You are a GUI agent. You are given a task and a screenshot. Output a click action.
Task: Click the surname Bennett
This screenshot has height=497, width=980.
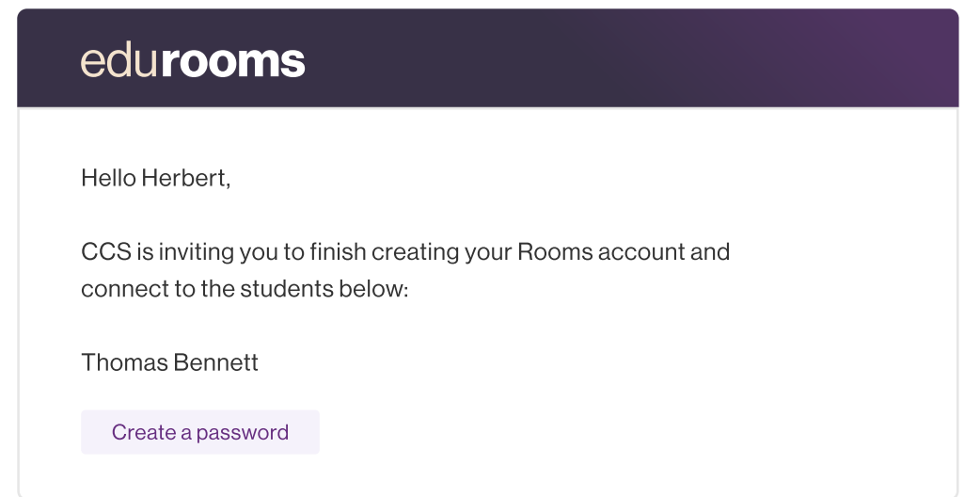pyautogui.click(x=215, y=362)
